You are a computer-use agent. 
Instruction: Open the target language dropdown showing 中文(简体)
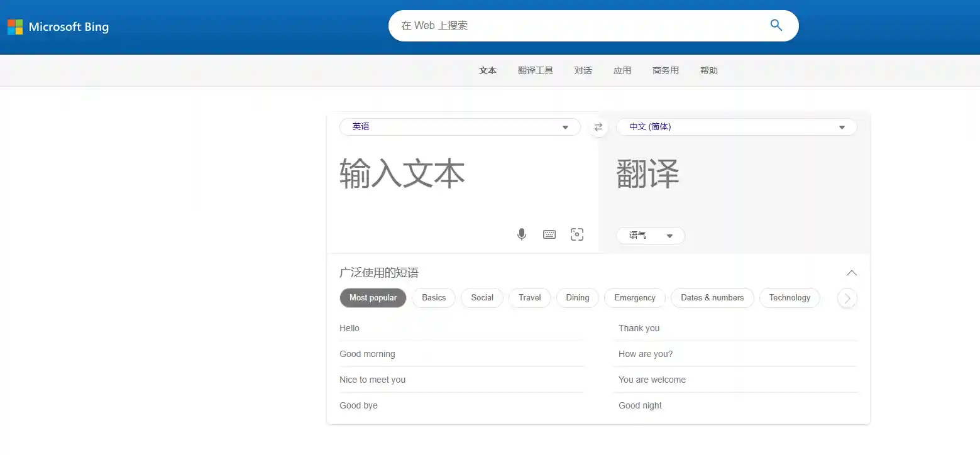(736, 126)
